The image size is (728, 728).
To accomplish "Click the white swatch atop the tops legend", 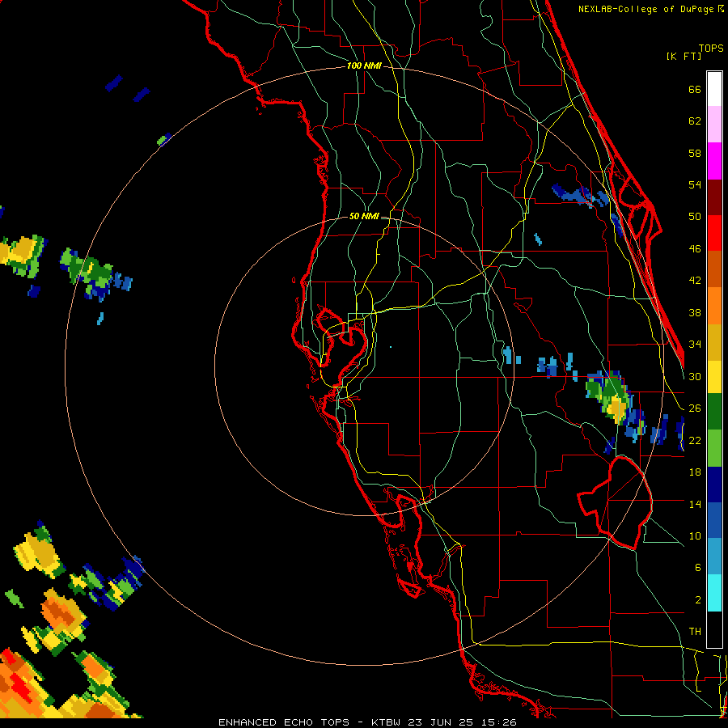I will click(714, 89).
